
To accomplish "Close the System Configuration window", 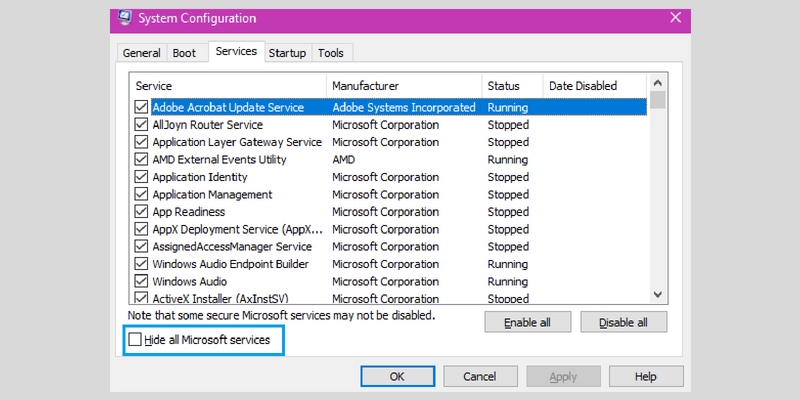I will (x=676, y=18).
